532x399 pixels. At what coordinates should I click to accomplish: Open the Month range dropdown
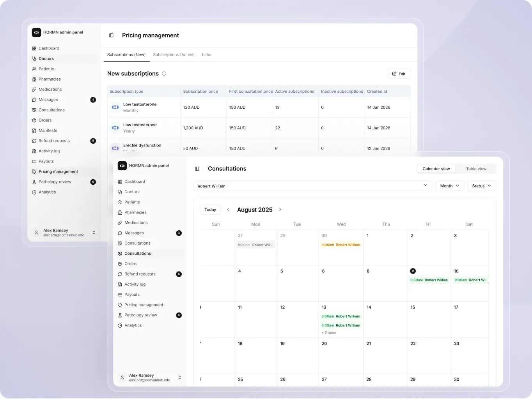pos(449,186)
